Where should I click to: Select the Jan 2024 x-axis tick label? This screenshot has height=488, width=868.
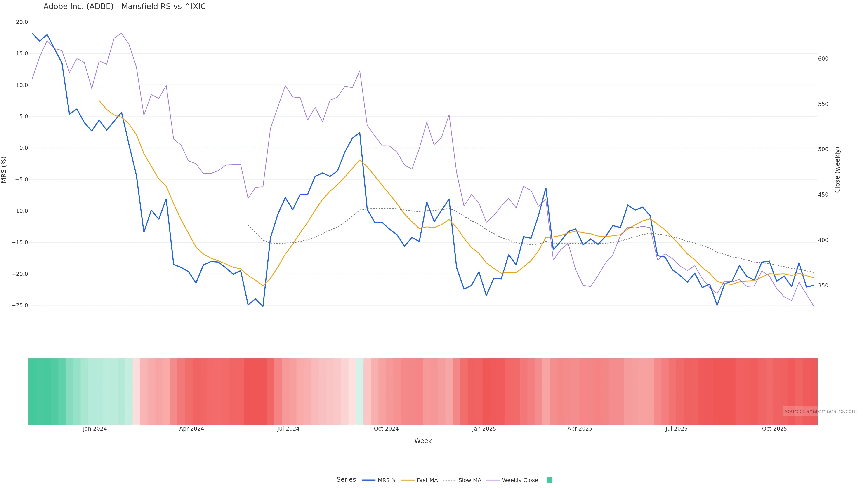pyautogui.click(x=95, y=429)
